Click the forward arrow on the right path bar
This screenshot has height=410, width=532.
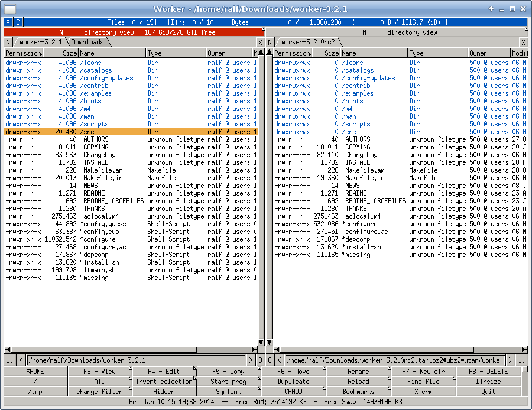(x=510, y=359)
